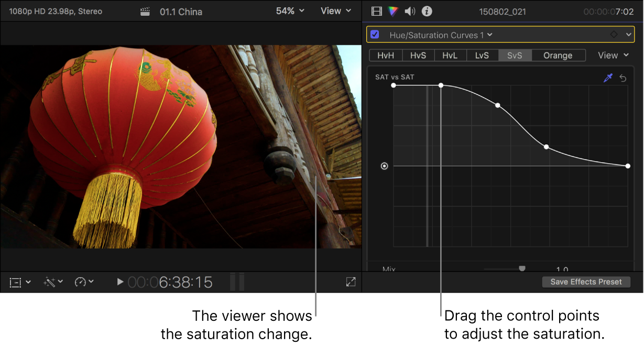The height and width of the screenshot is (346, 644).
Task: Open the Enhancements magic wand menu
Action: 51,282
